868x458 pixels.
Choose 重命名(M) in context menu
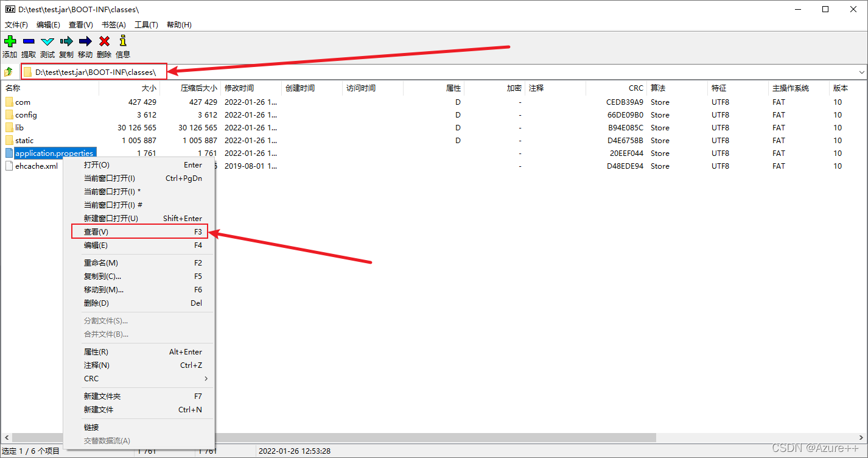[139, 263]
